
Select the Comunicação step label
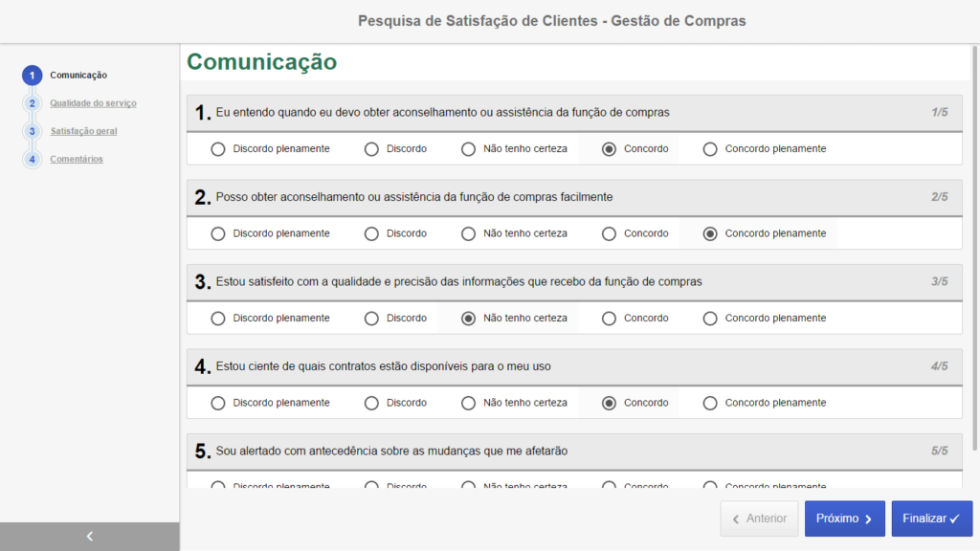78,76
